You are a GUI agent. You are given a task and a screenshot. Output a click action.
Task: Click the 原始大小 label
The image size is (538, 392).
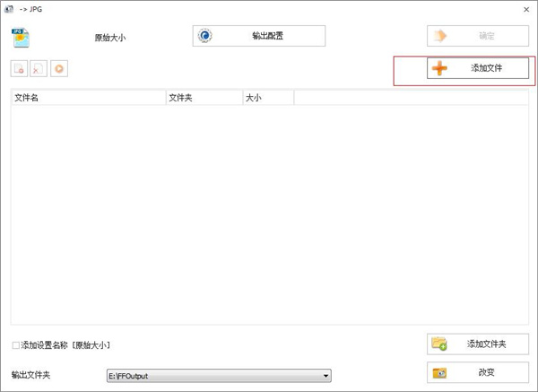point(110,38)
